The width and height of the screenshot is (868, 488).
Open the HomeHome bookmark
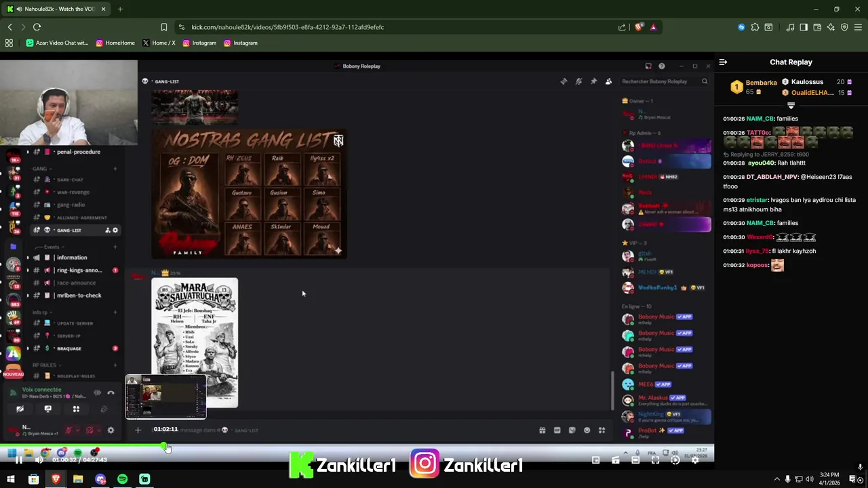click(115, 43)
